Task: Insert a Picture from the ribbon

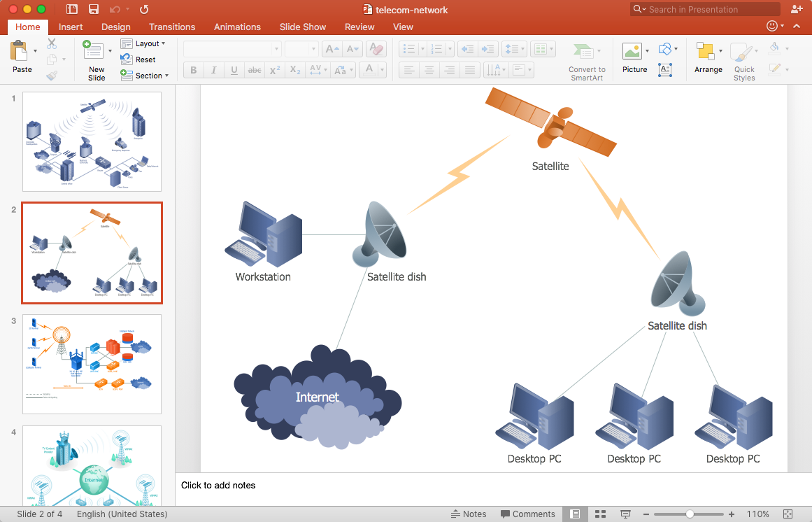Action: pyautogui.click(x=632, y=52)
